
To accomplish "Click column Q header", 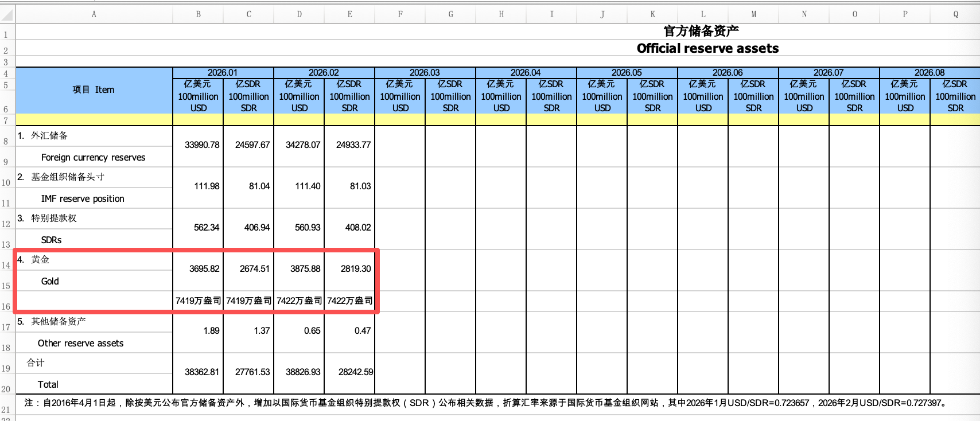I will pyautogui.click(x=955, y=14).
